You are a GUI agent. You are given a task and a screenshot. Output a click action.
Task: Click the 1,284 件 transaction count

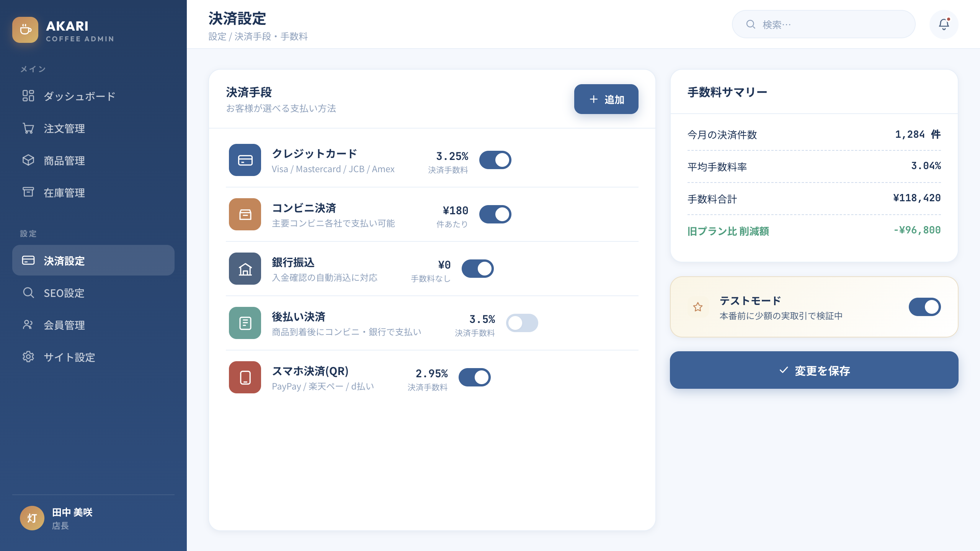(x=918, y=134)
